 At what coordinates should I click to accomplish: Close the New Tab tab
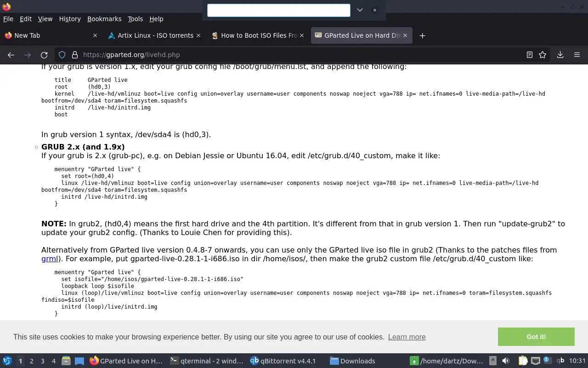(x=95, y=35)
